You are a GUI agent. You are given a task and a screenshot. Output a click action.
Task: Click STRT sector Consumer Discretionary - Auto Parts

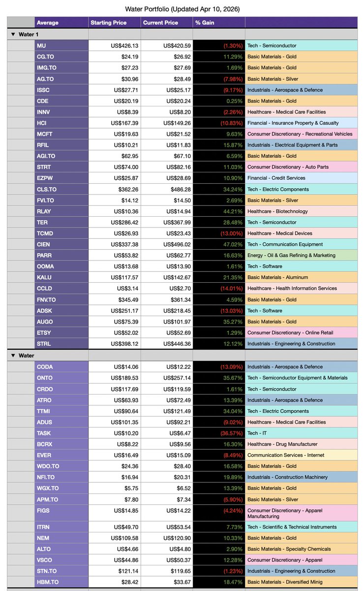coord(301,167)
